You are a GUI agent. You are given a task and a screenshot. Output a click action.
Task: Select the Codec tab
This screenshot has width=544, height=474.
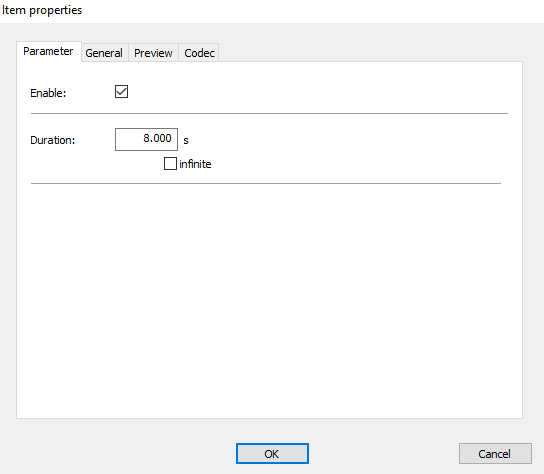(199, 53)
